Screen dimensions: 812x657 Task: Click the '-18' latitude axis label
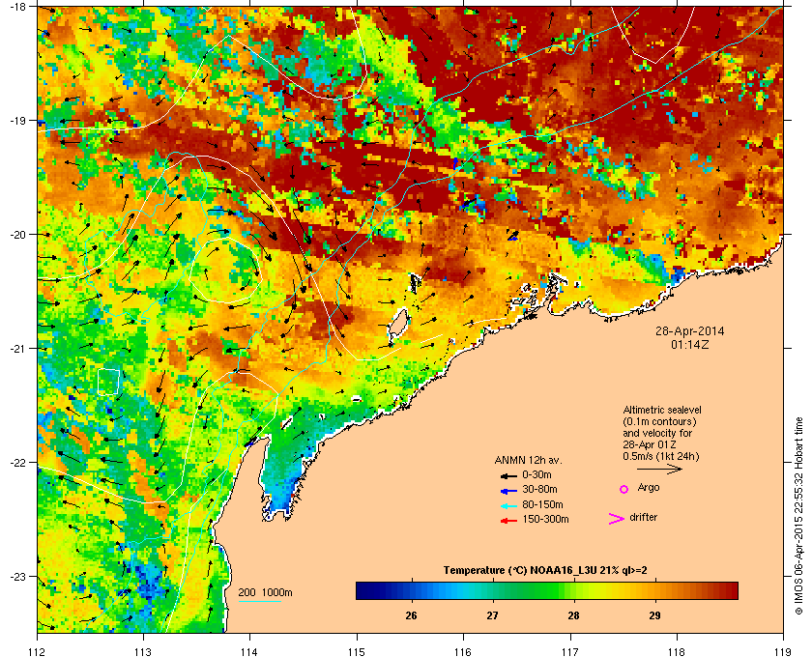coord(18,7)
